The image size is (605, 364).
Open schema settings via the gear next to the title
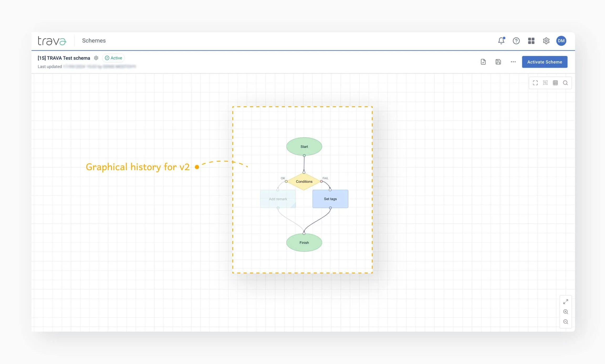coord(96,58)
